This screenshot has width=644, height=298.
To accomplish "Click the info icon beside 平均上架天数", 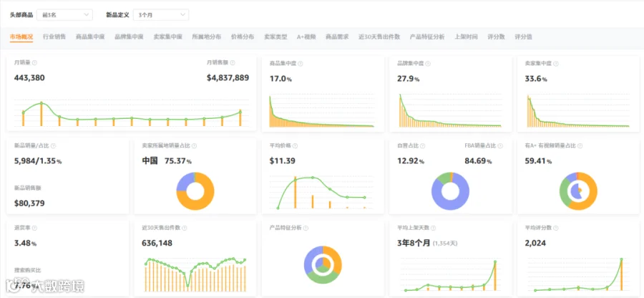I will 433,228.
